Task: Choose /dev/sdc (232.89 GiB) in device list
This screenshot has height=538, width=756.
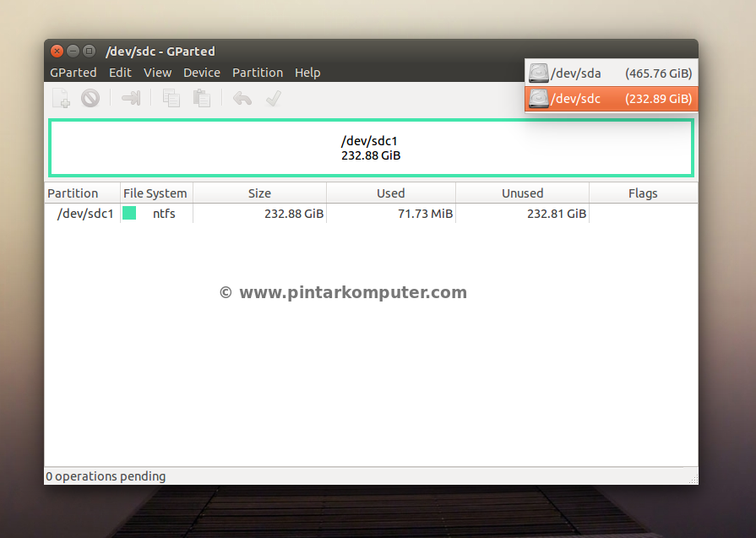Action: [x=611, y=99]
